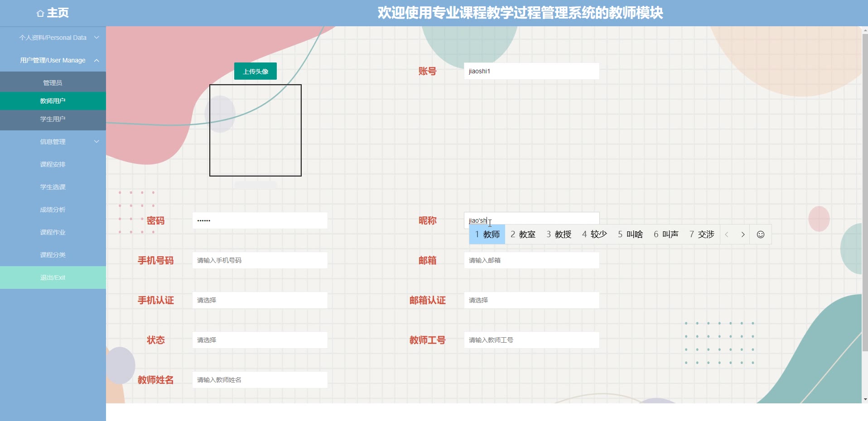868x421 pixels.
Task: Expand 信息管理 menu chevron
Action: coord(96,142)
